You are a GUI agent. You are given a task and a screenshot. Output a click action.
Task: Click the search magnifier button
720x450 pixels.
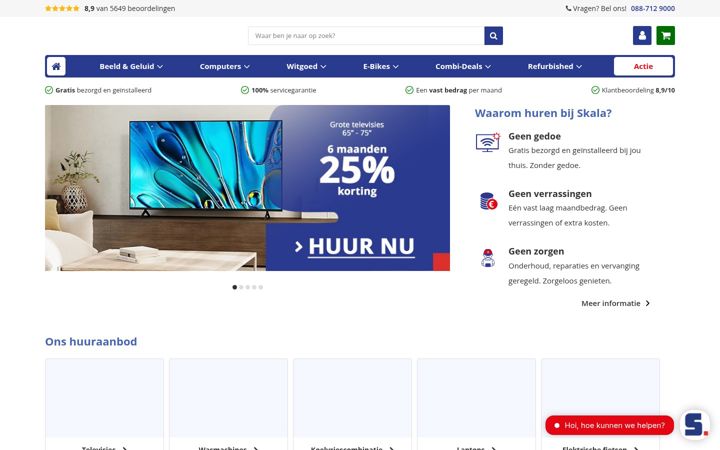pyautogui.click(x=493, y=36)
